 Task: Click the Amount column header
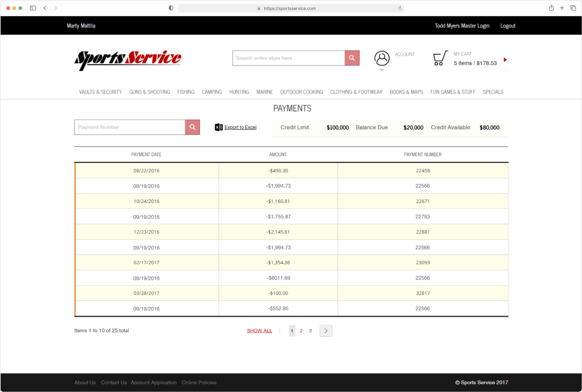coord(278,155)
